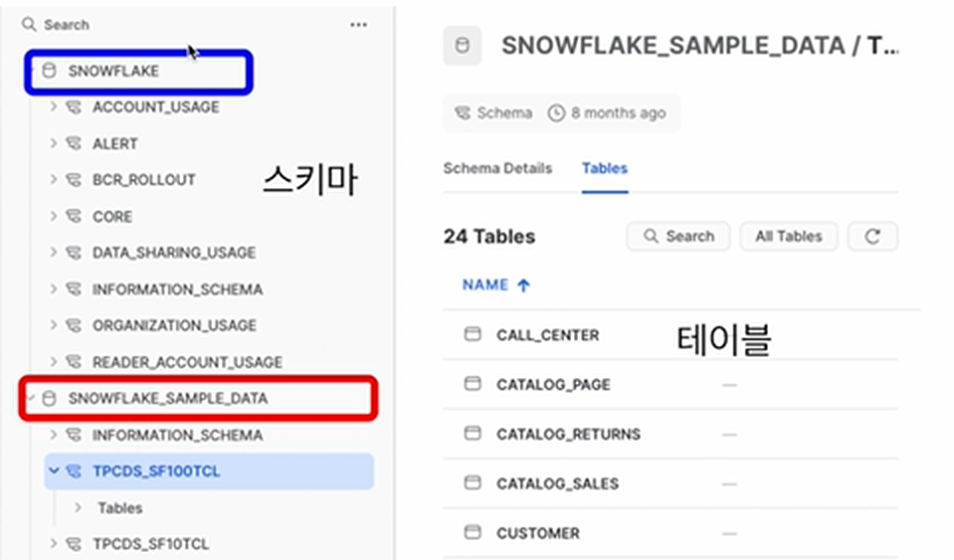The width and height of the screenshot is (954, 560).
Task: Click the search magnifier icon in sidebar
Action: tap(29, 24)
